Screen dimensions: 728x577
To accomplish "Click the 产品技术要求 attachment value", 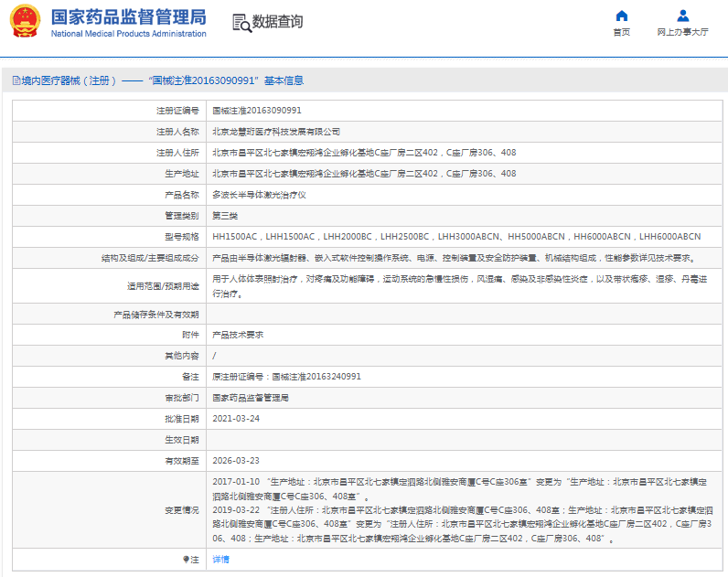I will point(238,335).
